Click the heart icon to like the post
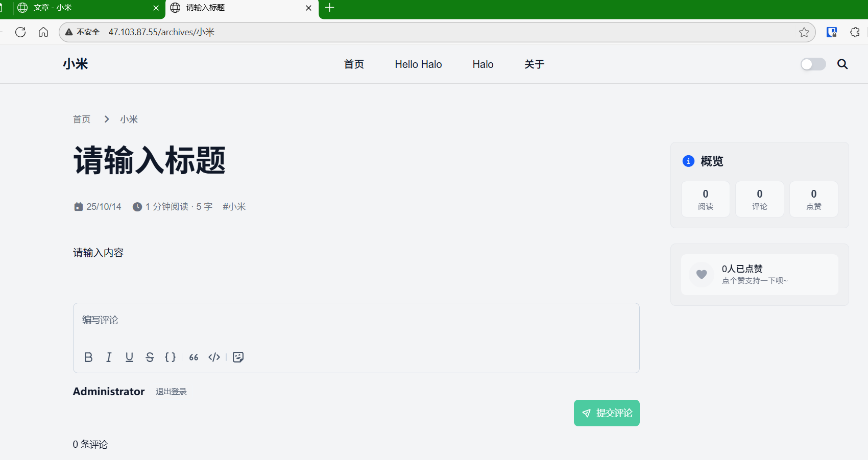868x460 pixels. 702,275
